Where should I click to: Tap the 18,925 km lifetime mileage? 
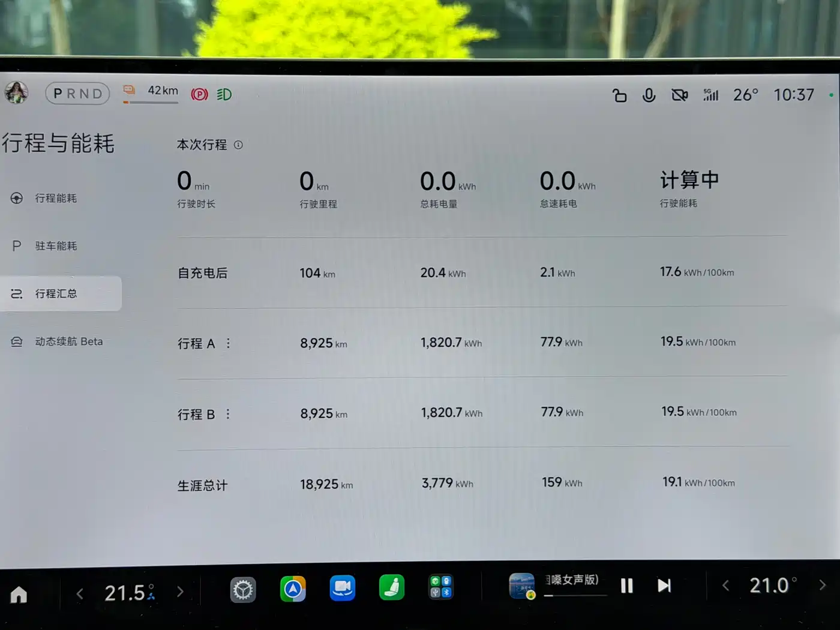(326, 484)
